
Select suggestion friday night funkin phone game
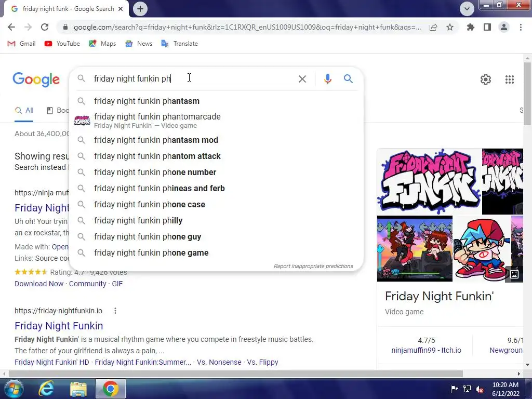click(x=216, y=253)
